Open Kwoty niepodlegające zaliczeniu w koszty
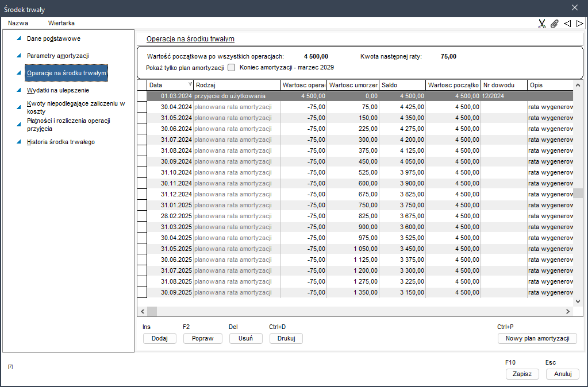The width and height of the screenshot is (588, 387). (76, 107)
